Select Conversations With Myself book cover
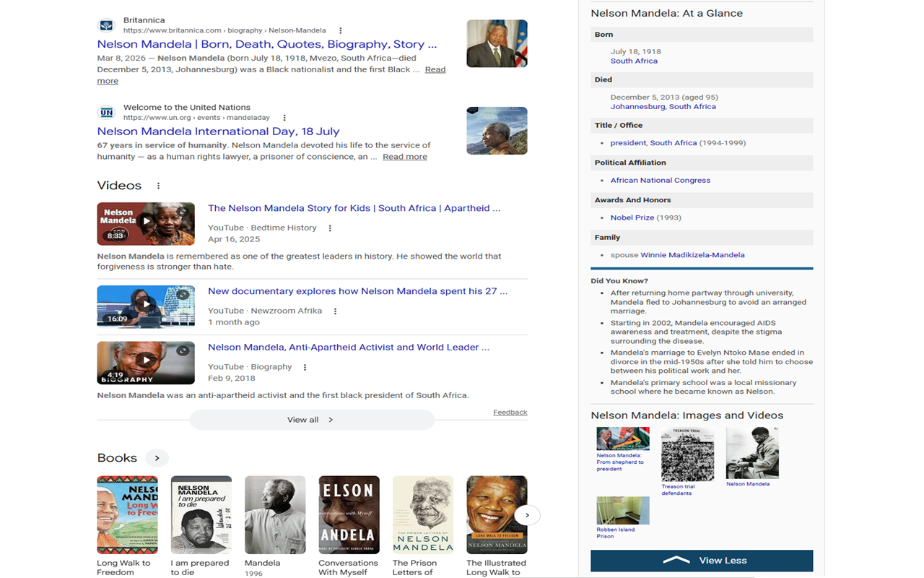The width and height of the screenshot is (924, 578). [x=349, y=515]
